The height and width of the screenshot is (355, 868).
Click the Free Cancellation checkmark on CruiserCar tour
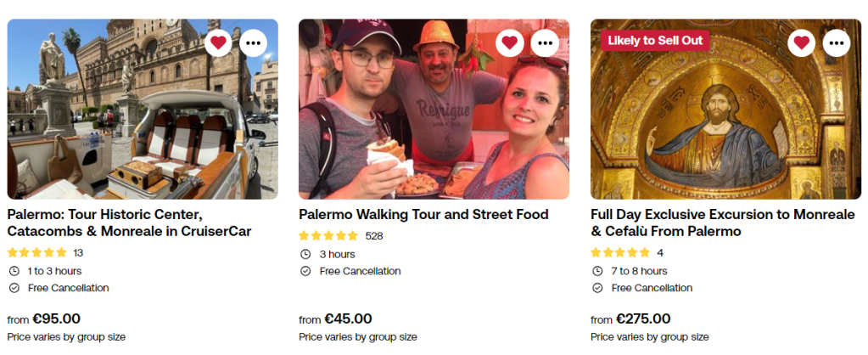pyautogui.click(x=14, y=288)
